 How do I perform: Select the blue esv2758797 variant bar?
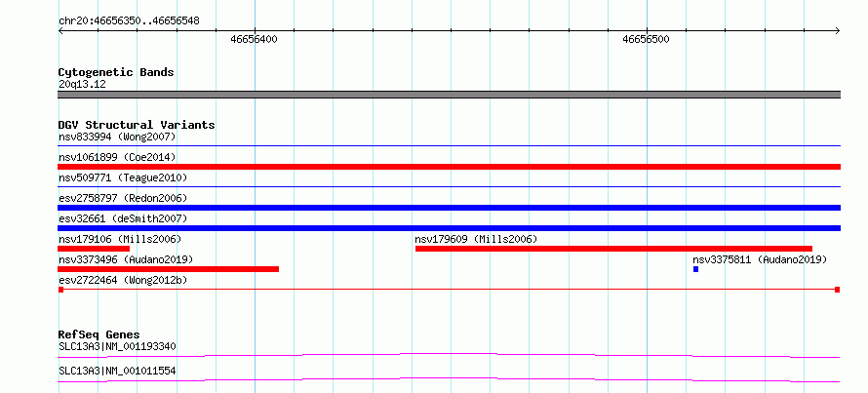(x=449, y=208)
